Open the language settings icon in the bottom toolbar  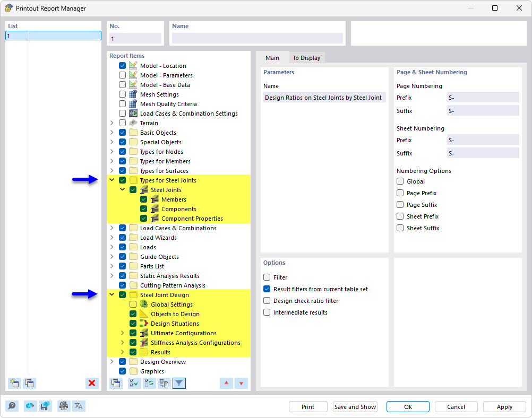(79, 406)
